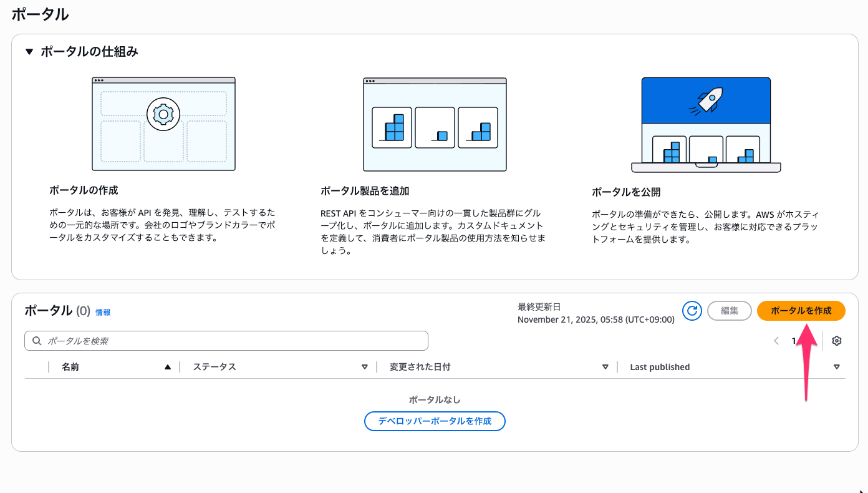
Task: Select page number 1 in pagination
Action: click(794, 341)
